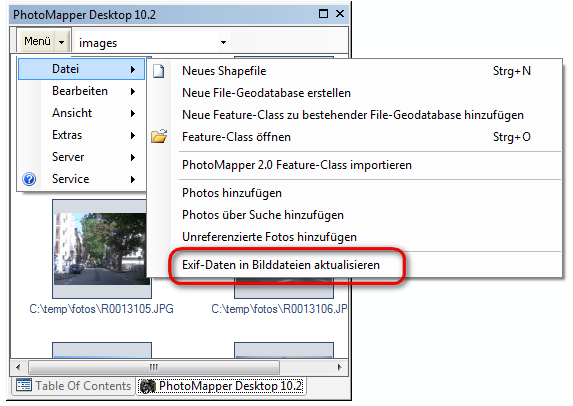The image size is (573, 406).
Task: Click the Menü button
Action: (37, 41)
